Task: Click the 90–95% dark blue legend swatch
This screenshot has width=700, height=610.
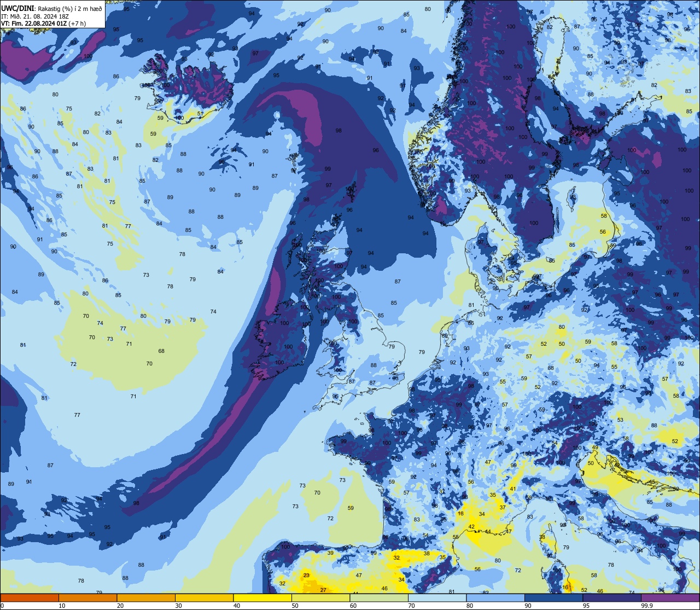Action: click(x=554, y=597)
